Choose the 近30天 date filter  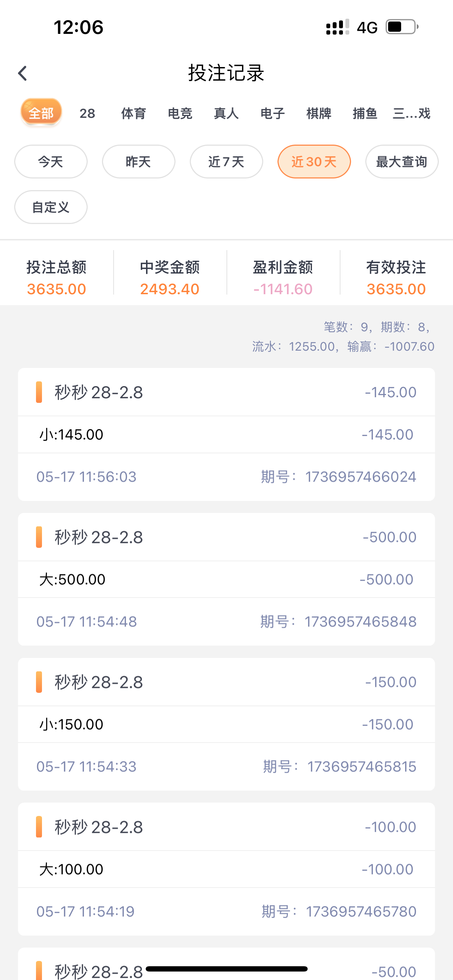pos(314,162)
